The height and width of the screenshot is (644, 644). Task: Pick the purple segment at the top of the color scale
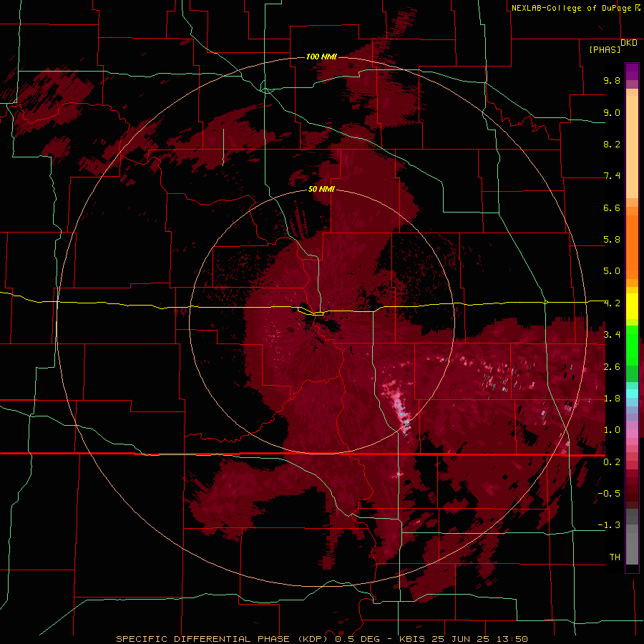[x=632, y=72]
